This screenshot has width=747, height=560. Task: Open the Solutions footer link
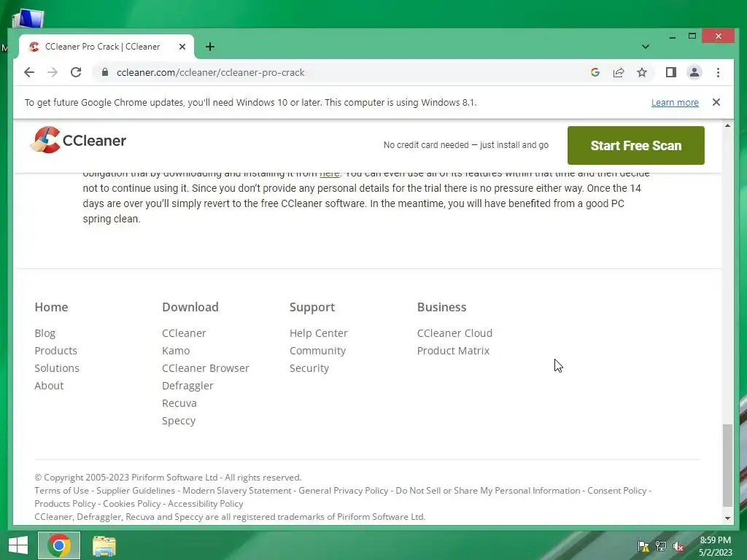(x=57, y=368)
